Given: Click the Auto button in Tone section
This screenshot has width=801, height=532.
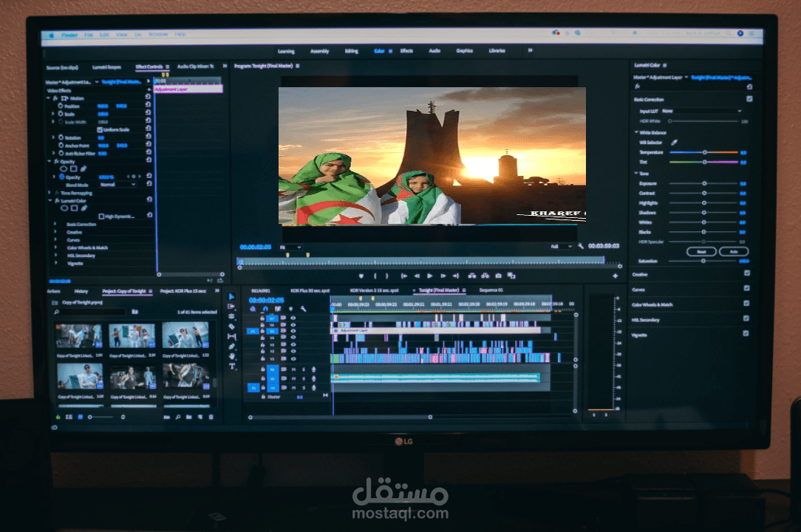Looking at the screenshot, I should point(734,251).
